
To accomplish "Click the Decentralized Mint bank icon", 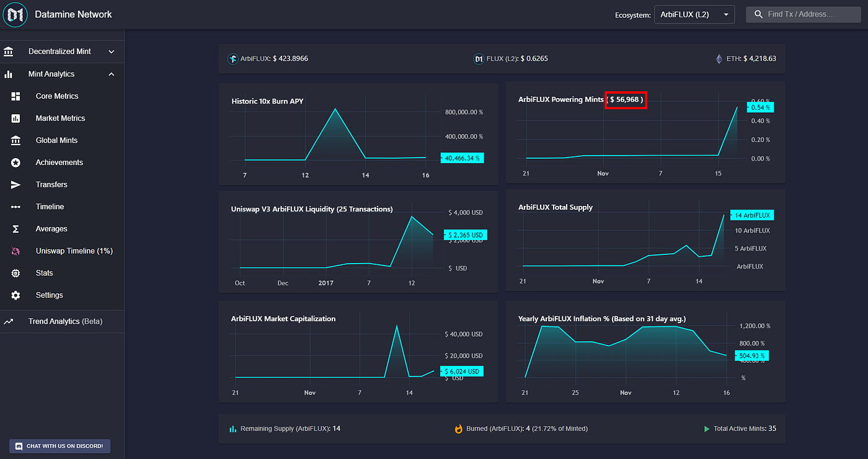I will (9, 51).
